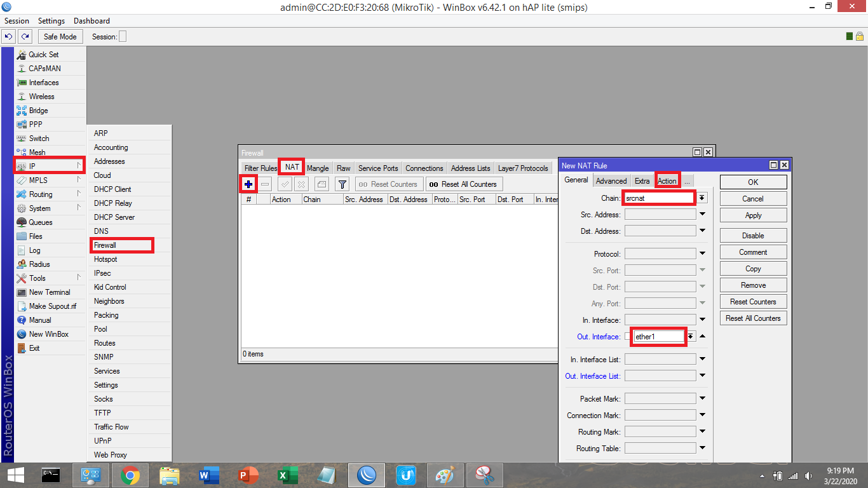The image size is (868, 488).
Task: Switch to the NAT tab
Action: coord(292,167)
